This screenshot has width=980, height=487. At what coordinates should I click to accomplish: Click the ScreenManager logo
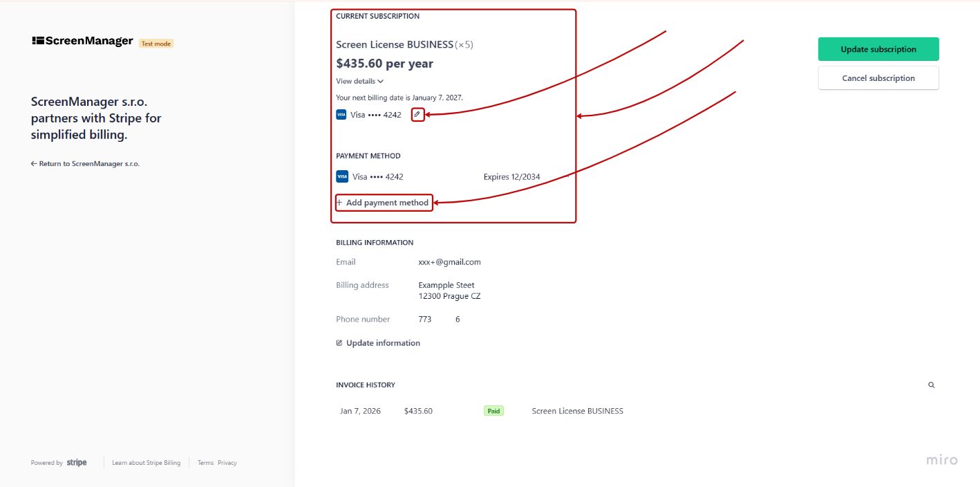click(x=82, y=41)
